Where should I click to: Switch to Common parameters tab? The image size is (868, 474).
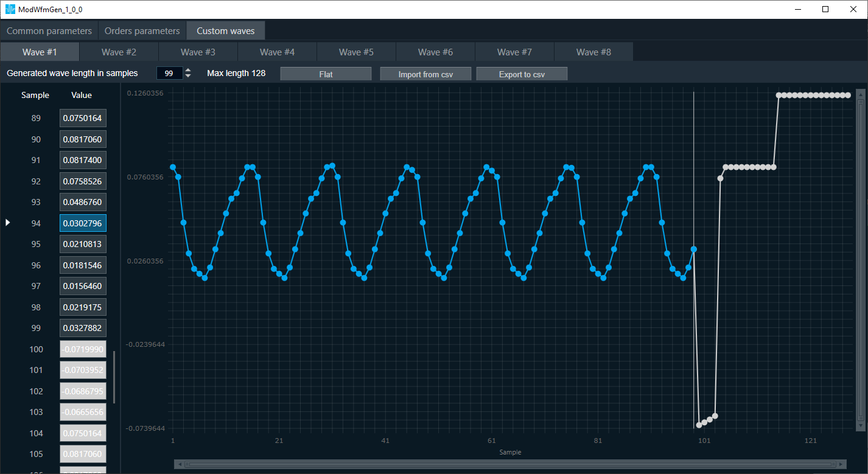(x=49, y=30)
